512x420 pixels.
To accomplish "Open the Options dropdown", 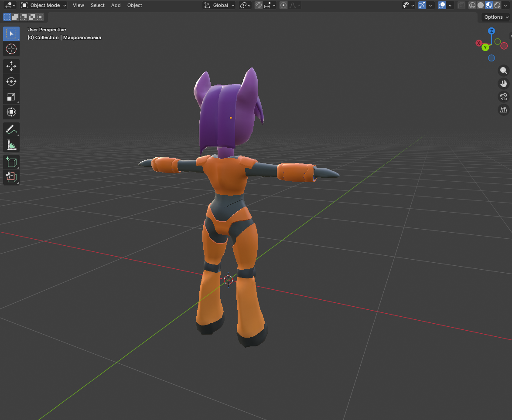I will (496, 17).
